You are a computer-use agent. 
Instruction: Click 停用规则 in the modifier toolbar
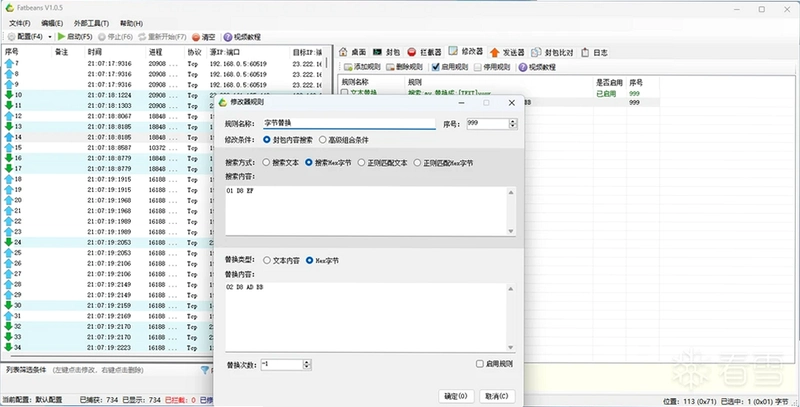coord(492,67)
